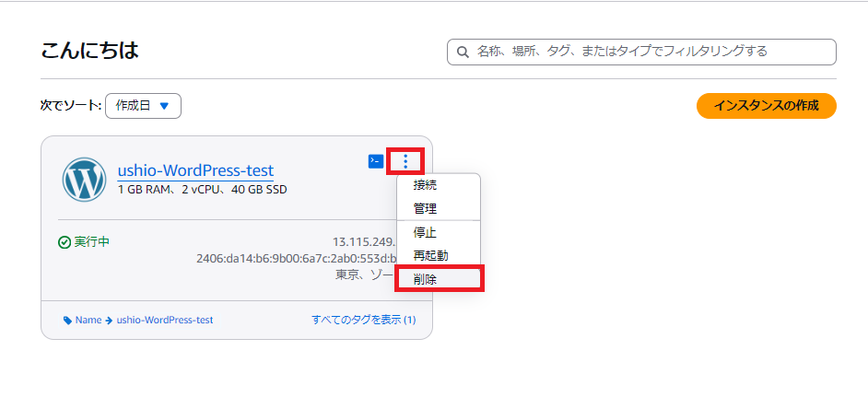Click the green running status checkmark icon
Screen dimensions: 868x397
65,242
